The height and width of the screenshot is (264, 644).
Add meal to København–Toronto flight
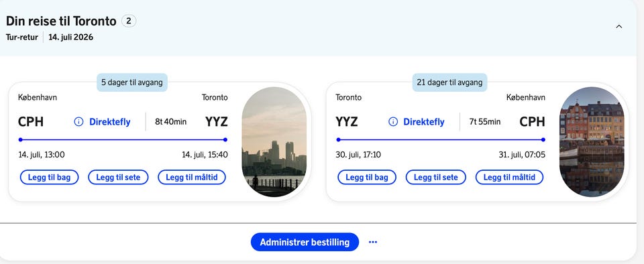pos(192,177)
